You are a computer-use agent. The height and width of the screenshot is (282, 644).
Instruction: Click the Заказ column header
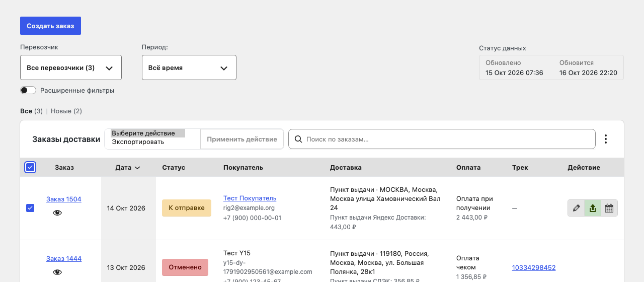point(64,167)
